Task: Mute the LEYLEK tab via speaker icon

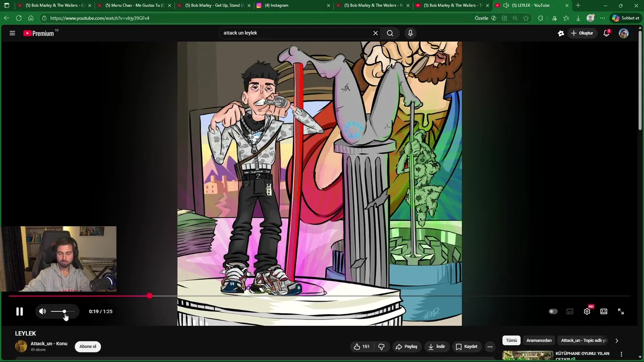Action: tap(506, 6)
